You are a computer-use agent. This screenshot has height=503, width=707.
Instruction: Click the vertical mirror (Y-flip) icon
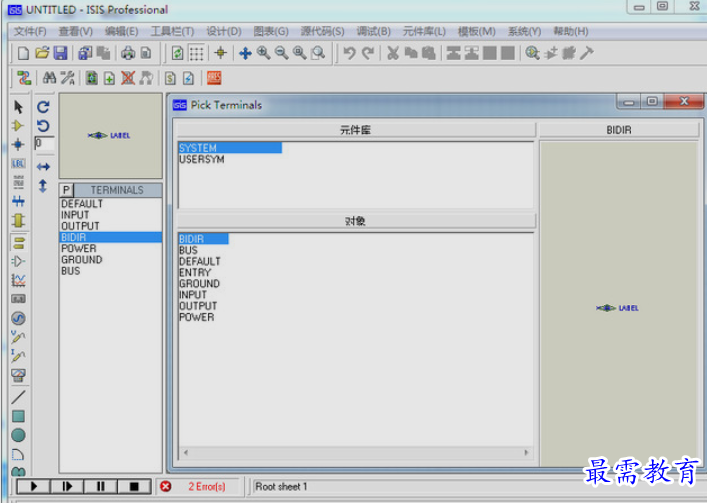coord(43,185)
